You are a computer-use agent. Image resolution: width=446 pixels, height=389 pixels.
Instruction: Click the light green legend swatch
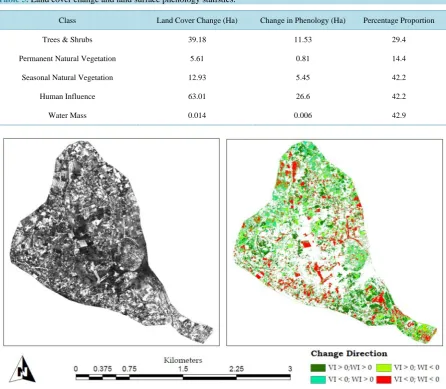tap(383, 368)
